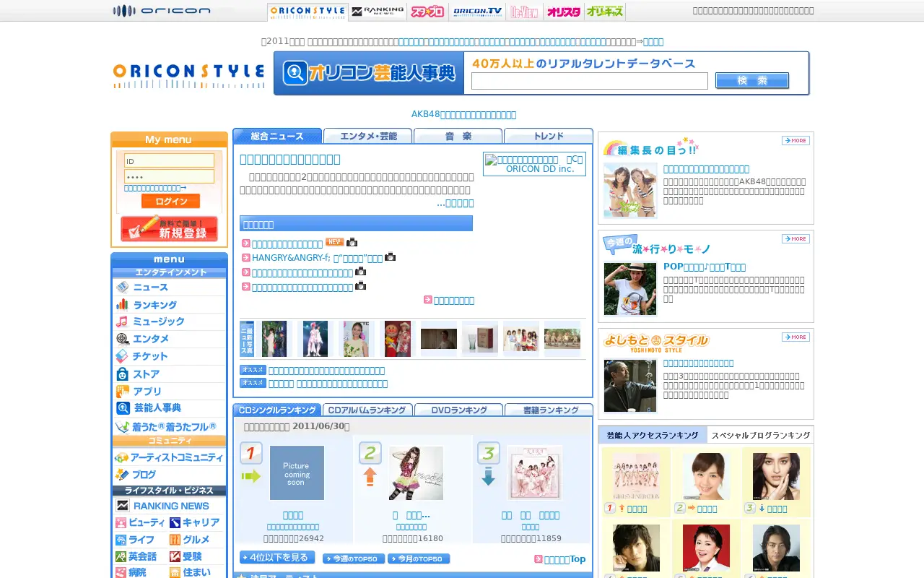Screen dimensions: 924x578
Task: Focus the ID field in My menu
Action: pyautogui.click(x=169, y=160)
